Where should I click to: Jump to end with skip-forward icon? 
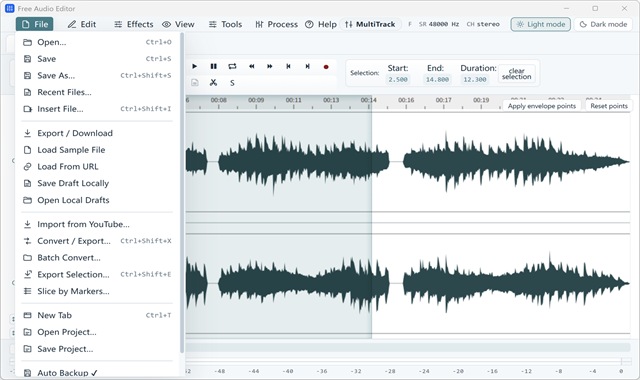tap(307, 67)
